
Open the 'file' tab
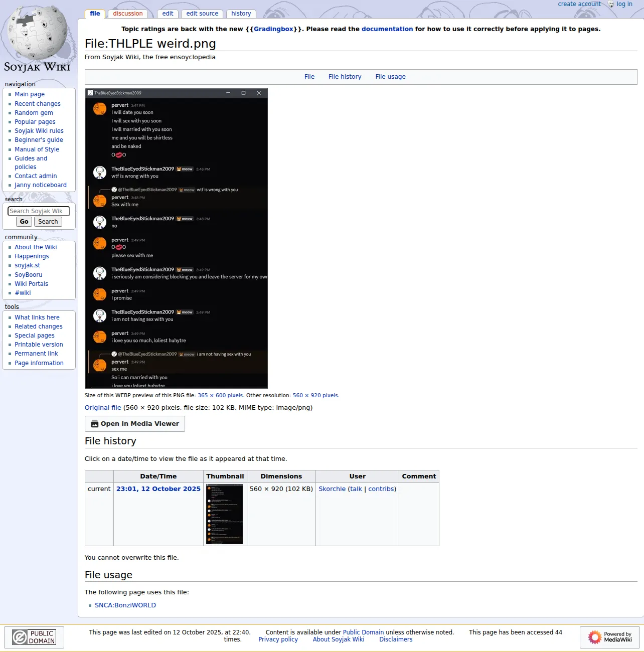(x=95, y=14)
